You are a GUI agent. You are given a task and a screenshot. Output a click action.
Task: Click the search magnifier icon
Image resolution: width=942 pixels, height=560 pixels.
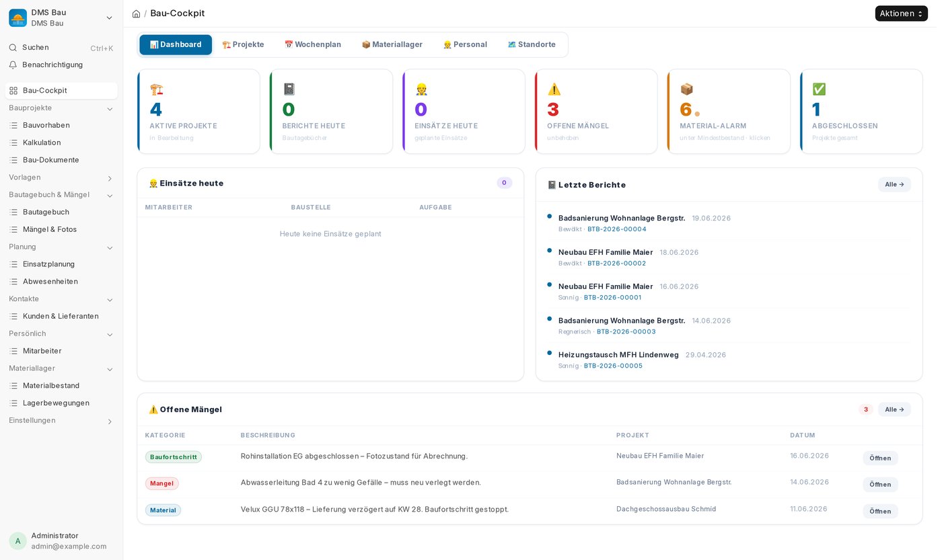[x=13, y=48]
